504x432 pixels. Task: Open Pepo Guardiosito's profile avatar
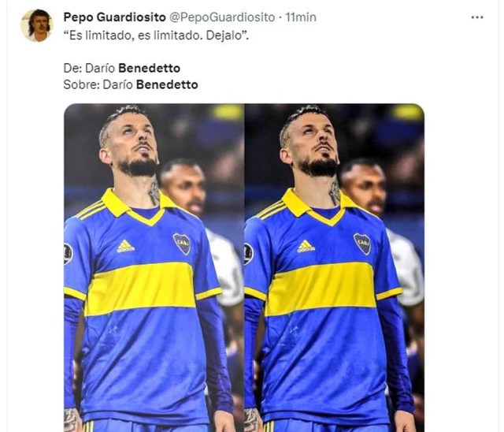[x=37, y=25]
